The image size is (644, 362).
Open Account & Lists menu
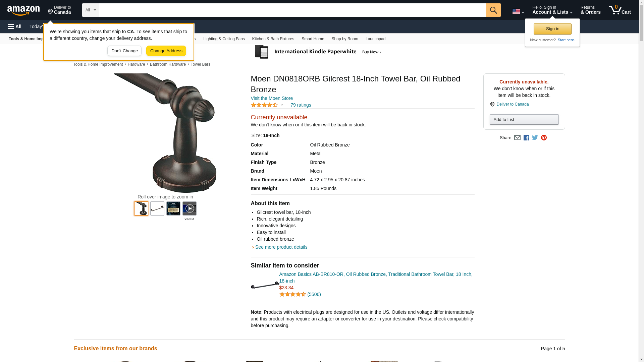552,10
